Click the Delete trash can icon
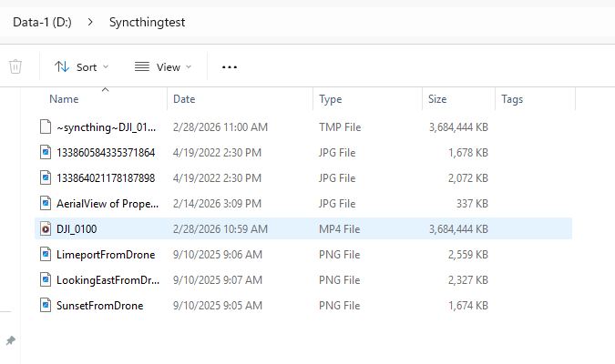The height and width of the screenshot is (364, 615). (15, 66)
